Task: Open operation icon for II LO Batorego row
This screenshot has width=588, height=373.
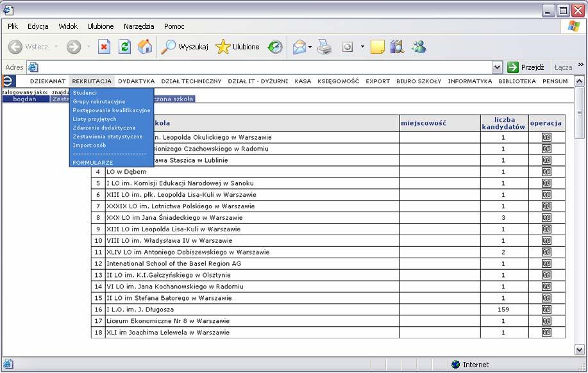Action: [x=546, y=298]
